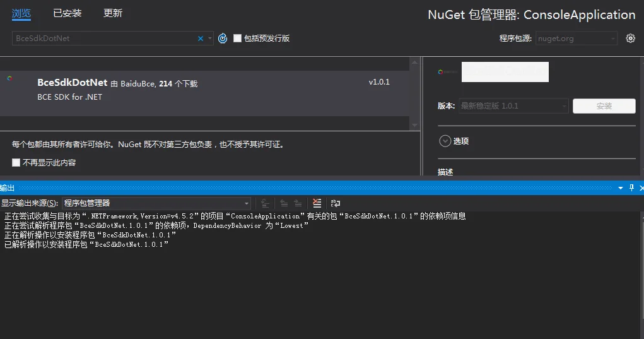The image size is (644, 339).
Task: Switch to the 浏览 tab
Action: [21, 13]
